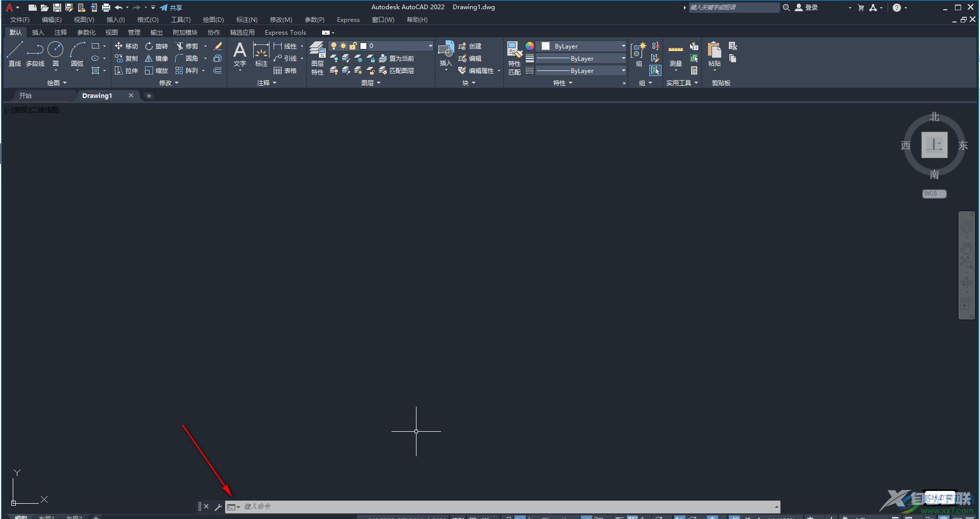The height and width of the screenshot is (519, 980).
Task: Open the Layer 0 dropdown list
Action: click(430, 46)
